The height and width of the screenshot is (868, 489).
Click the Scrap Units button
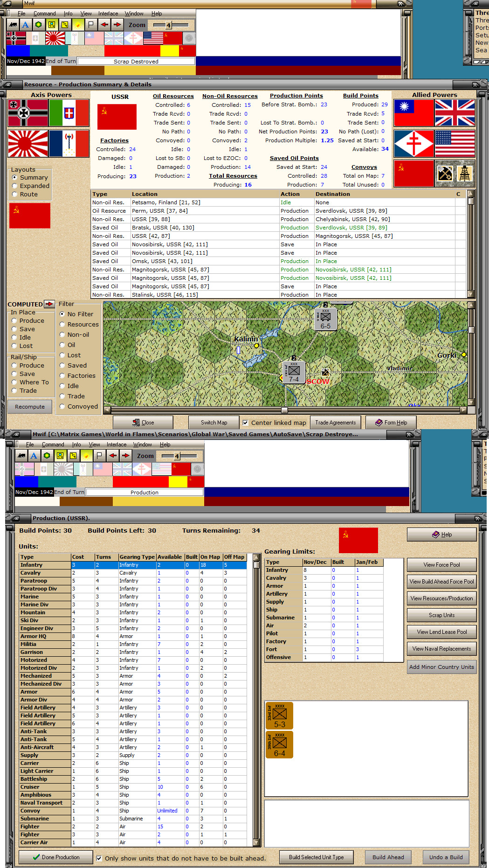click(442, 615)
